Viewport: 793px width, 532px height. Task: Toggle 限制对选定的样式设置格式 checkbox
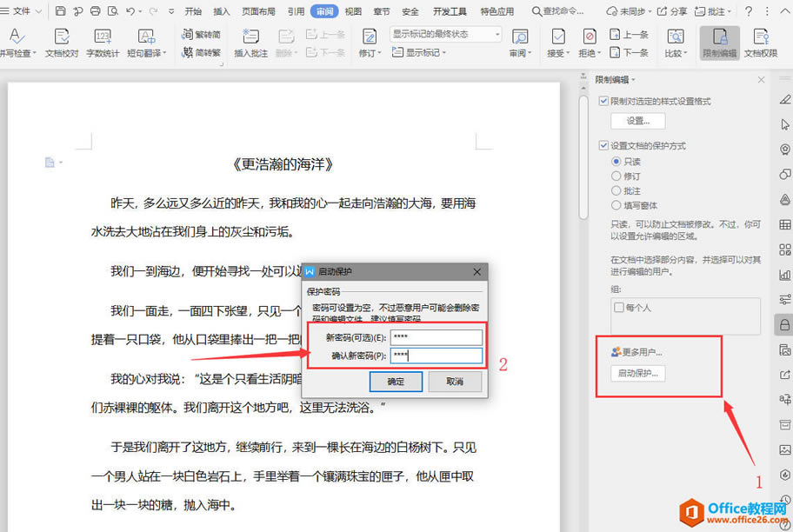[x=603, y=101]
